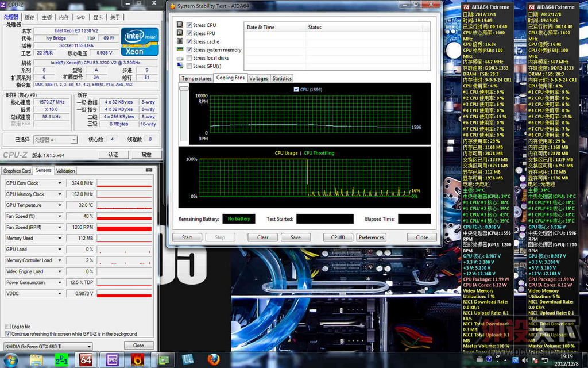Click the Date & Time column header
Screen dimensions: 588x368
click(x=275, y=28)
